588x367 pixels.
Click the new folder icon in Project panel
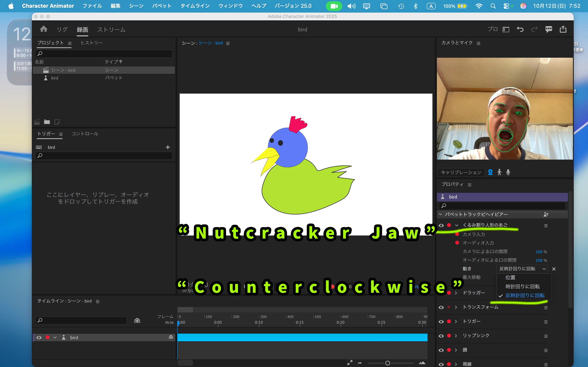[47, 122]
